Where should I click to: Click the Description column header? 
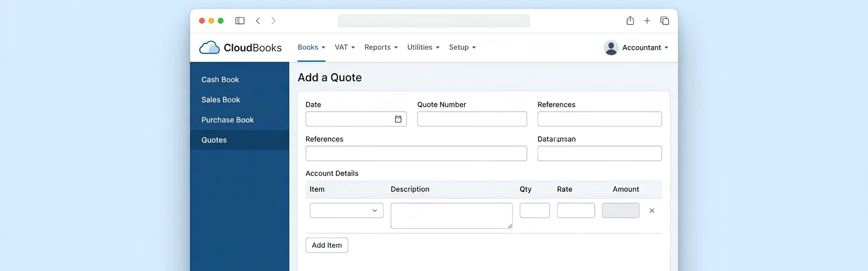[x=410, y=189]
